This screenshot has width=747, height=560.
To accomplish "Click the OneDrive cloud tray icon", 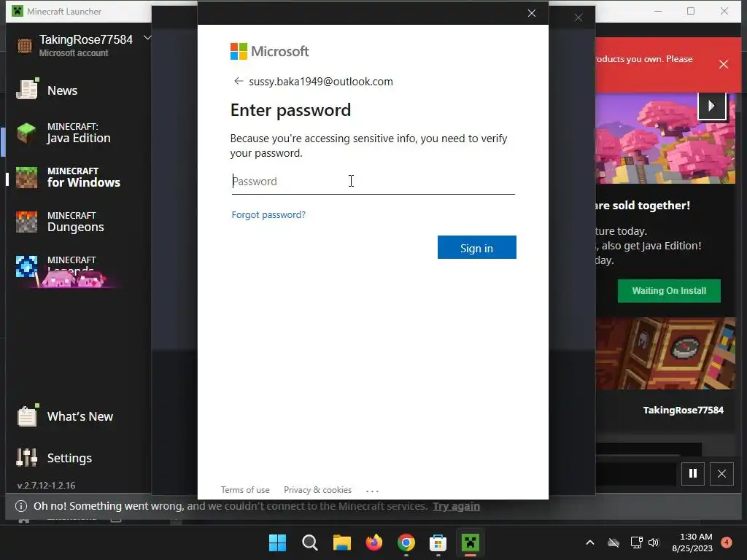I will pyautogui.click(x=614, y=542).
